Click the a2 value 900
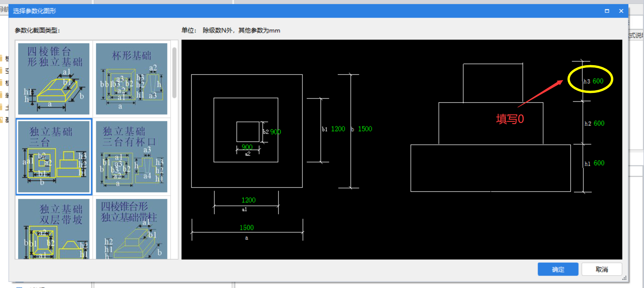This screenshot has height=288, width=644. [247, 147]
